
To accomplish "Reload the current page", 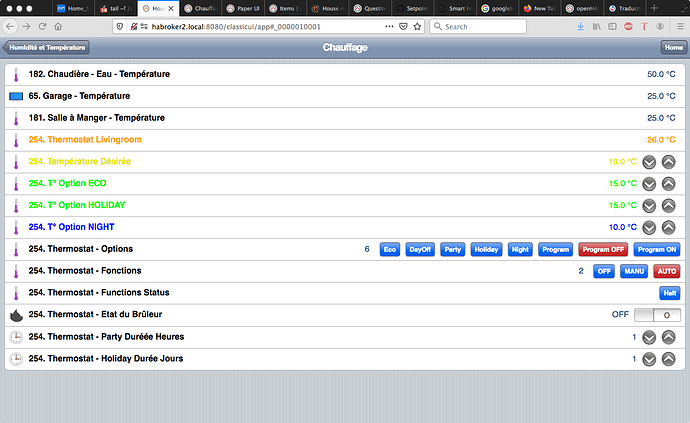I will coord(42,26).
